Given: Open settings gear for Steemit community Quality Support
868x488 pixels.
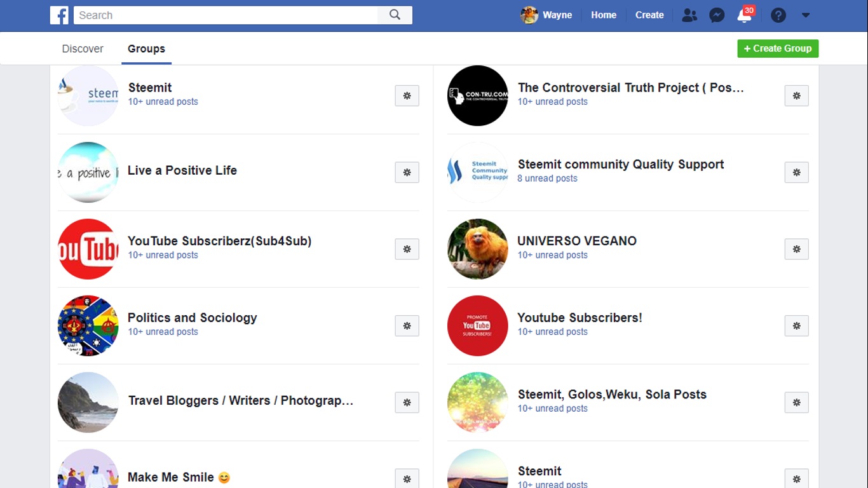Looking at the screenshot, I should point(796,172).
